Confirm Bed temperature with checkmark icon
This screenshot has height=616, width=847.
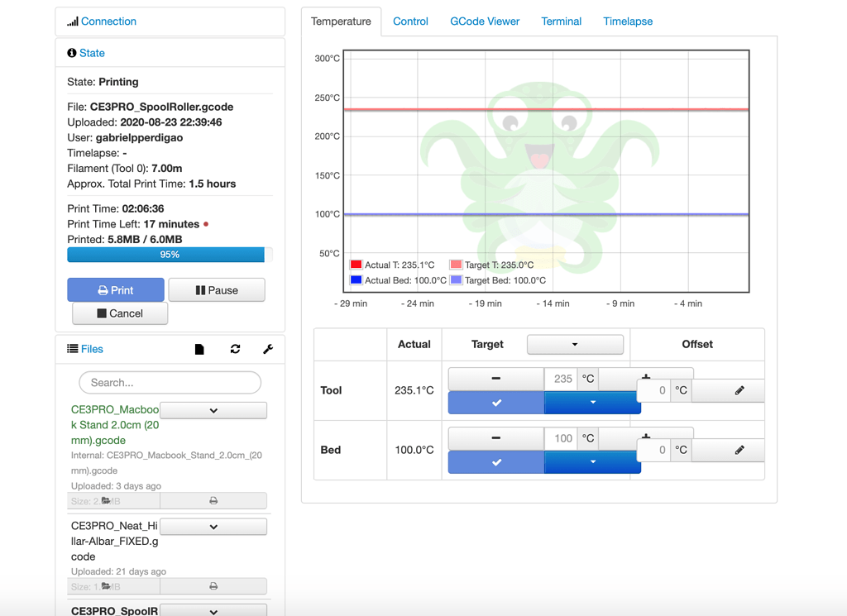coord(495,462)
